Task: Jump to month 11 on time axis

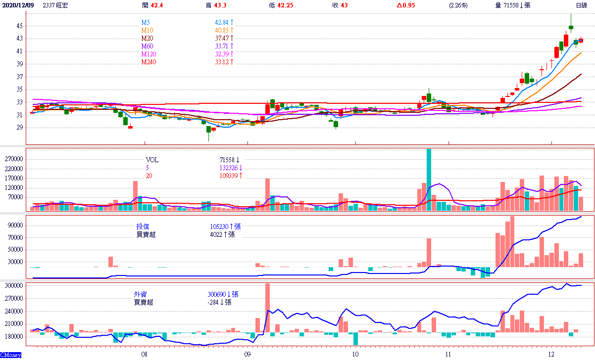Action: click(448, 355)
